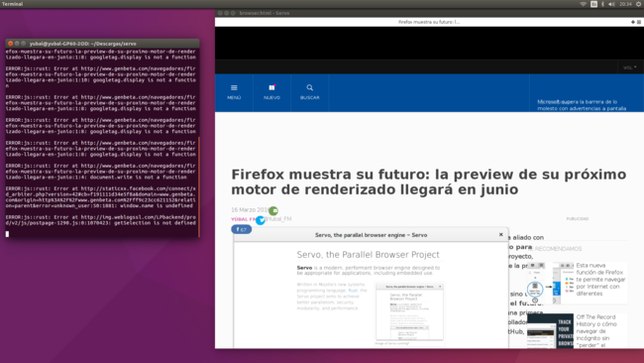Open the Wi-Fi network indicator

(584, 4)
